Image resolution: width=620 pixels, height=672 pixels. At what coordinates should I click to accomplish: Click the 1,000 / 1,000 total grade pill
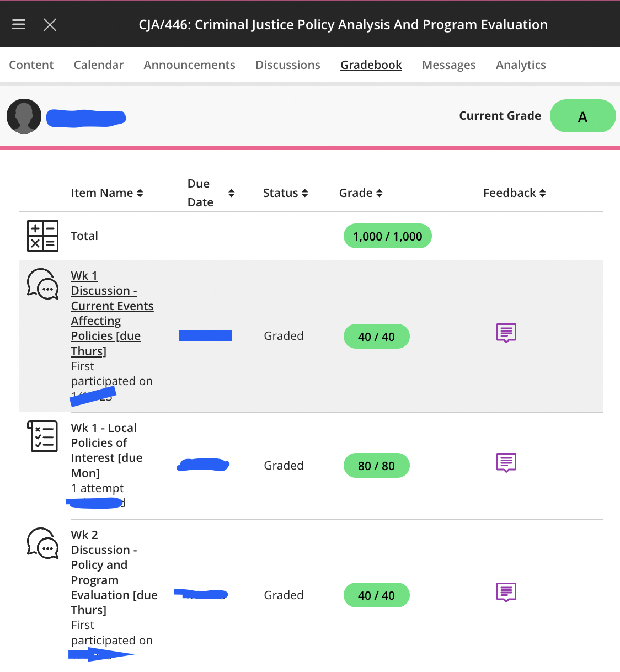tap(388, 236)
